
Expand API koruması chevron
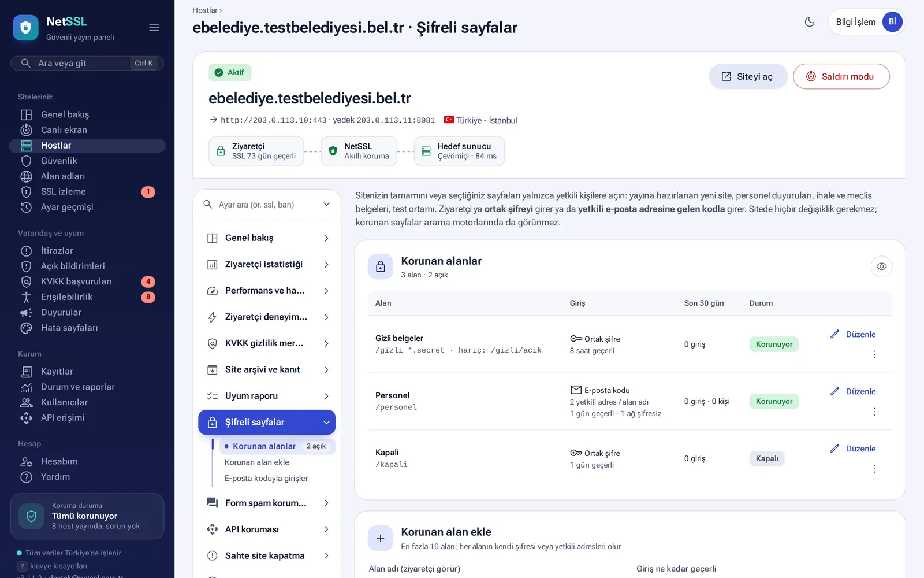[326, 529]
